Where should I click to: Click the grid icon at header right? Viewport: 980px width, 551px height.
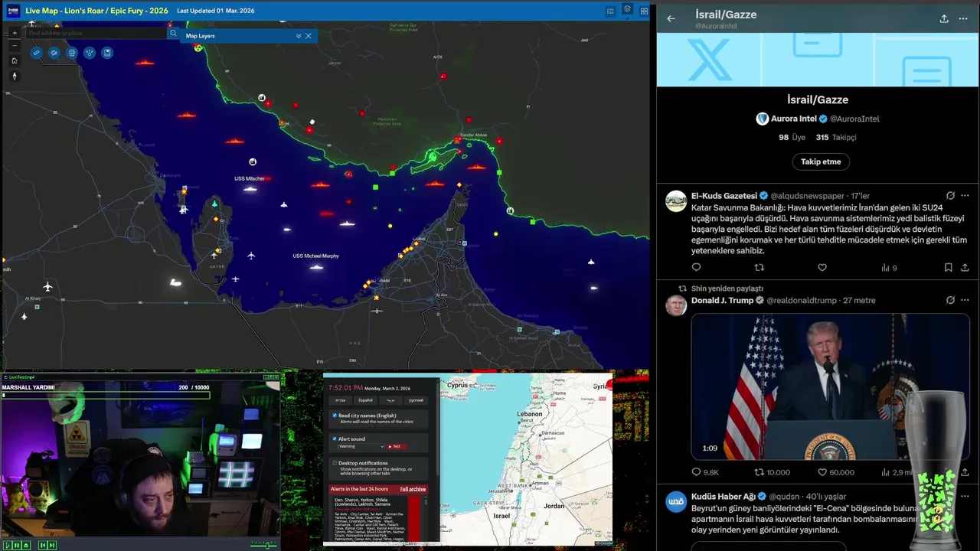coord(645,11)
